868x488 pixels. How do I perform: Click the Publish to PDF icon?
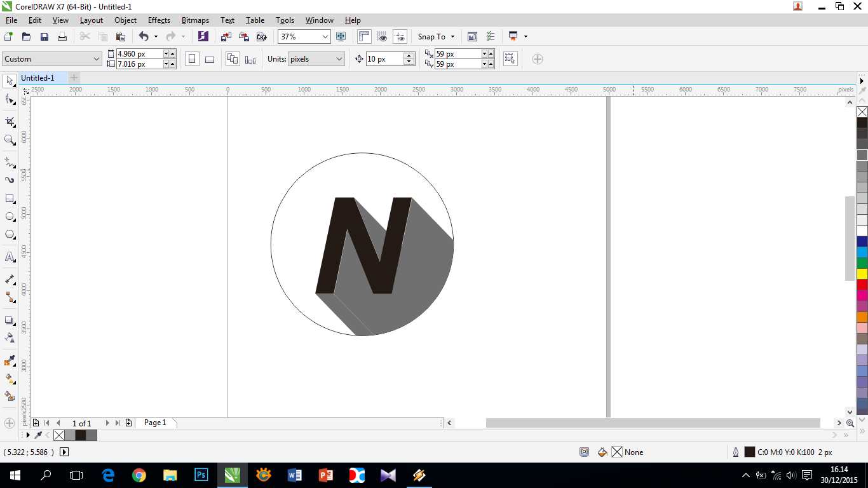point(261,37)
